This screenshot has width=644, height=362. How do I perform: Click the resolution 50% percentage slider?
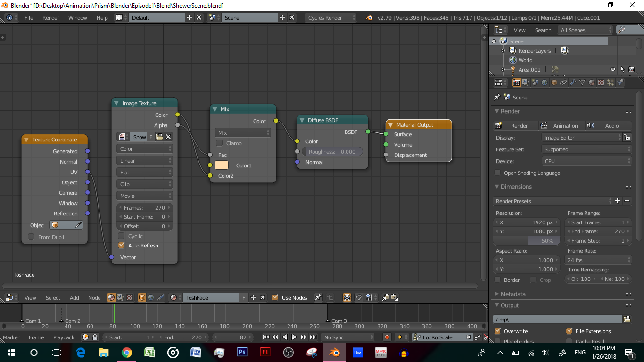tap(527, 240)
